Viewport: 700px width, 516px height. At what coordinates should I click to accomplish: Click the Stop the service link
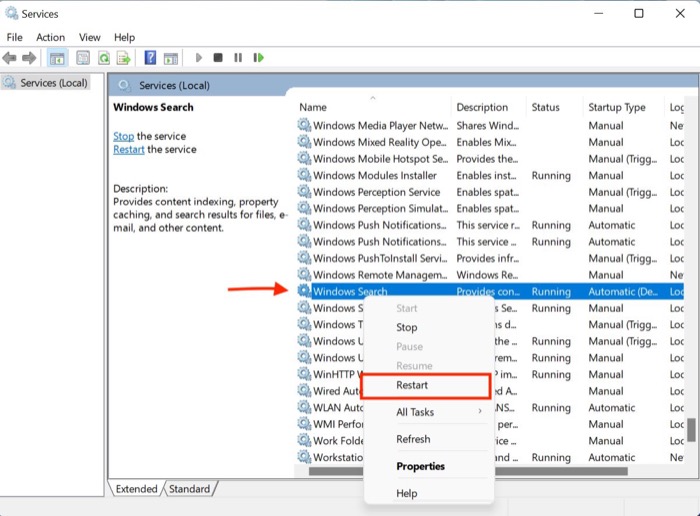[123, 136]
